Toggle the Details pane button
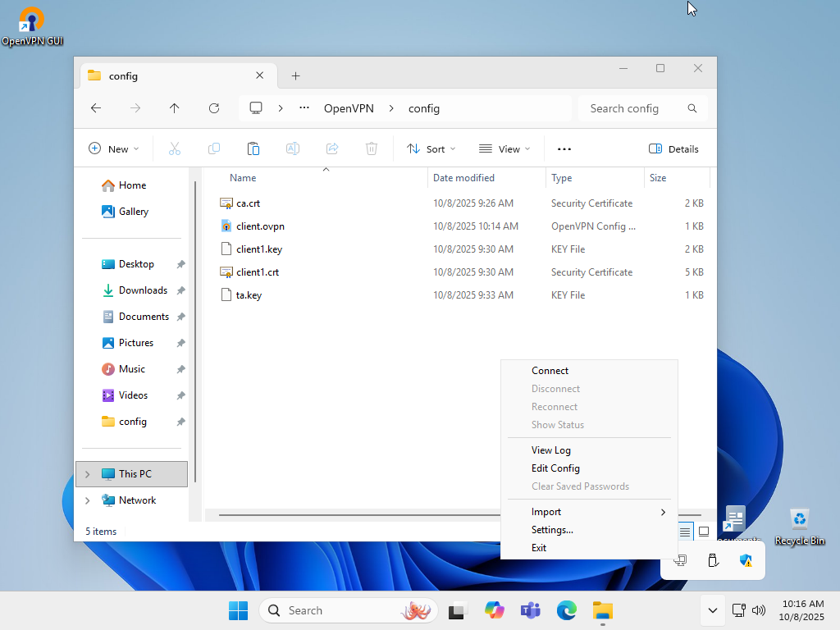The image size is (840, 630). point(673,149)
